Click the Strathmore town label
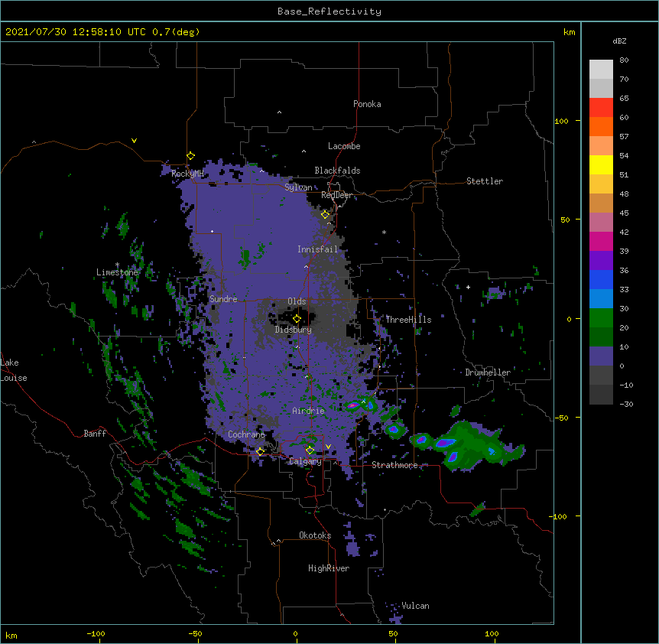Image resolution: width=659 pixels, height=644 pixels. tap(394, 465)
